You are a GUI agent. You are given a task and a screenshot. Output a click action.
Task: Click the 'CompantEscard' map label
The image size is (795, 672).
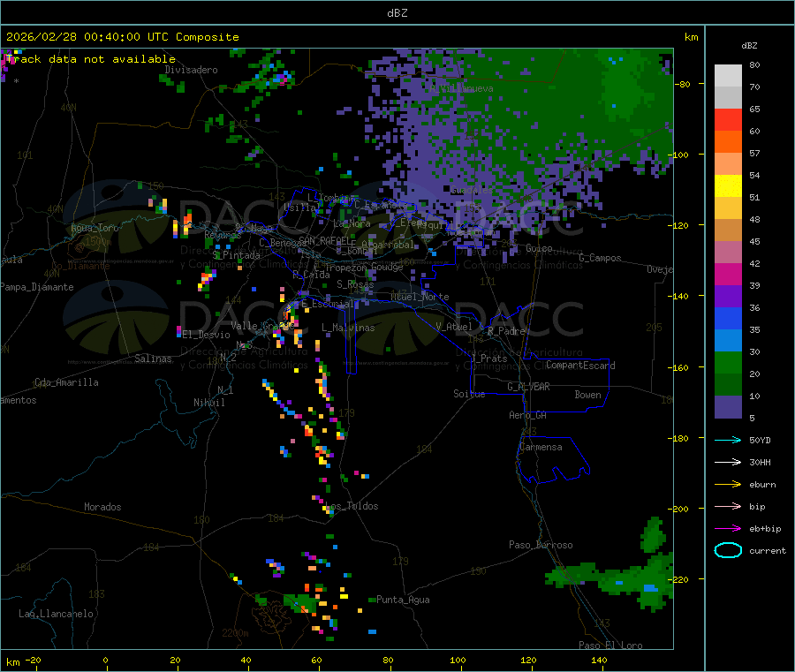[x=580, y=366]
